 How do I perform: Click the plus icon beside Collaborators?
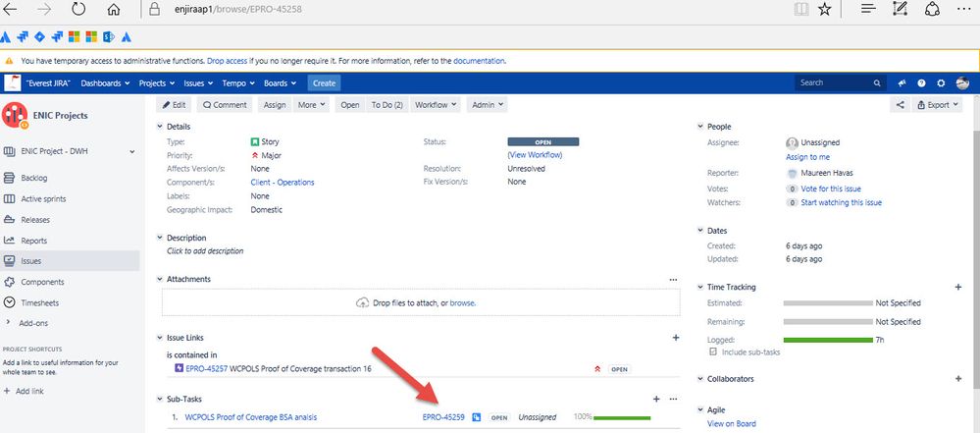958,379
